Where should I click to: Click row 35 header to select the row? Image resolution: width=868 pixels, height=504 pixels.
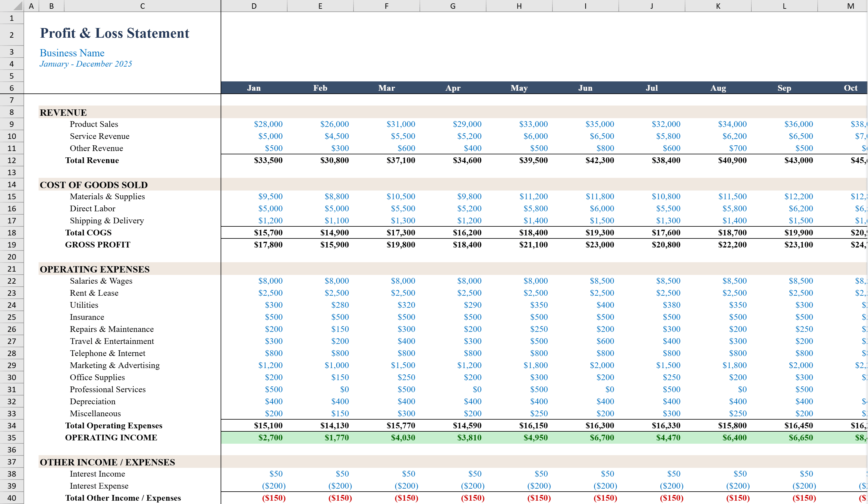click(x=11, y=437)
